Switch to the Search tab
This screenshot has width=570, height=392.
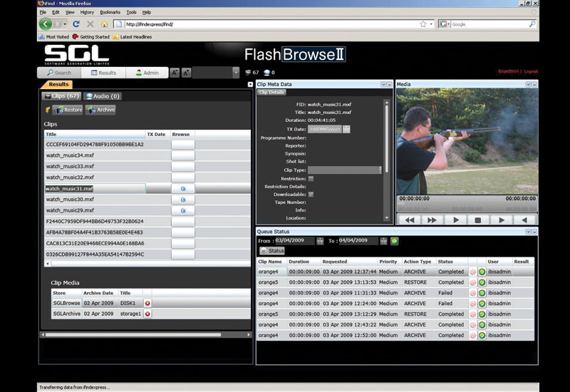(x=59, y=73)
